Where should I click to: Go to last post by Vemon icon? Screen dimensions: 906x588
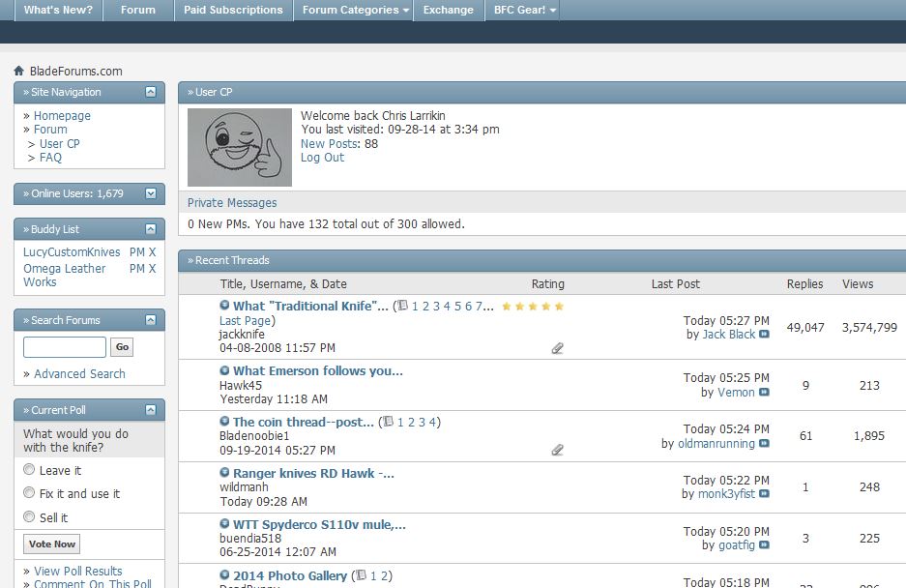tap(765, 393)
